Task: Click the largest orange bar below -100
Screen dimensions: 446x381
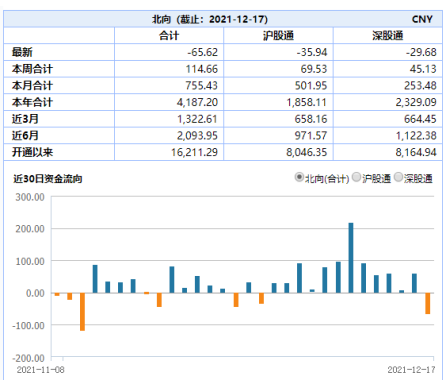Action: click(82, 312)
